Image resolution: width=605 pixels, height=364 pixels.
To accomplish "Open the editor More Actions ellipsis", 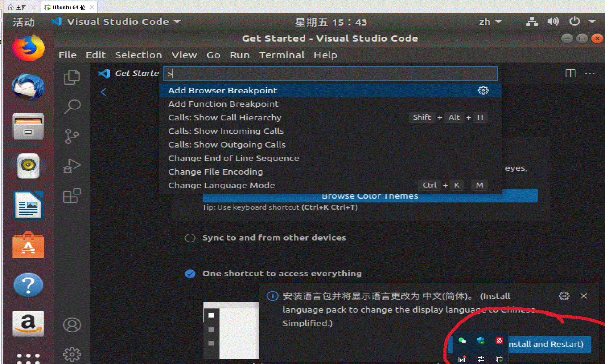I will click(590, 74).
